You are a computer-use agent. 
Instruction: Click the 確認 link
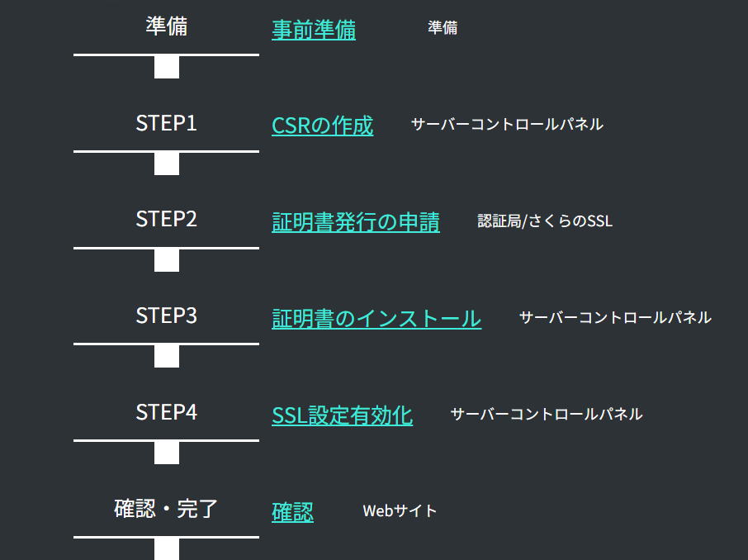coord(292,512)
